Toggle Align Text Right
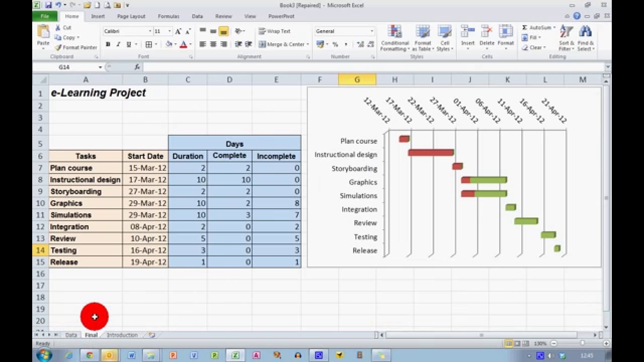This screenshot has width=644, height=362. tap(224, 44)
